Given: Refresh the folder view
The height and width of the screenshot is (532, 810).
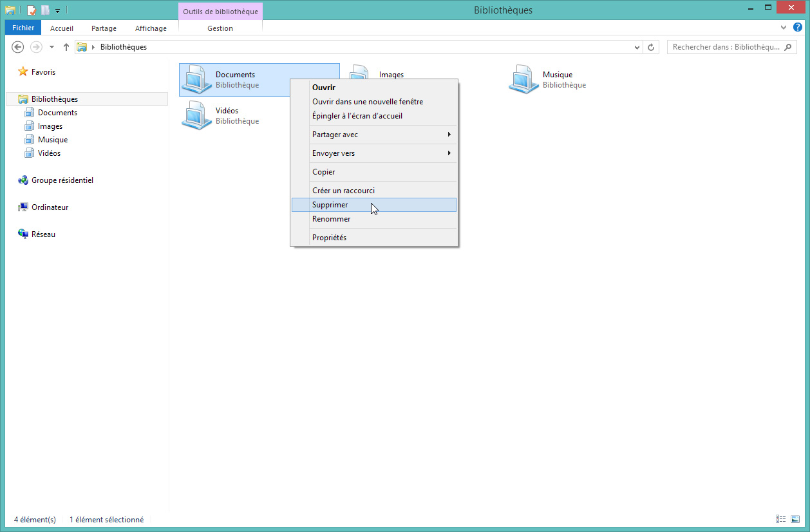Looking at the screenshot, I should click(651, 47).
